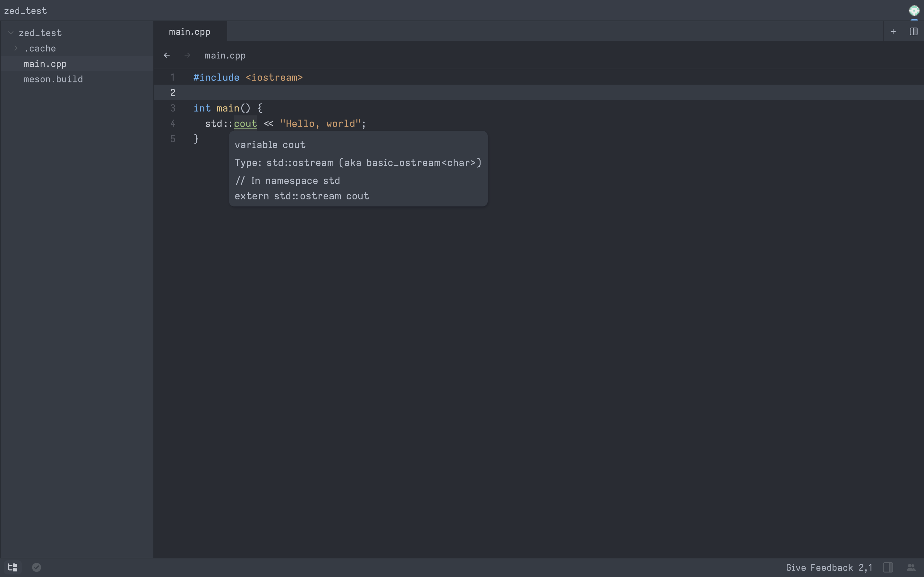Image resolution: width=924 pixels, height=577 pixels.
Task: Navigate forward using the right arrow
Action: [187, 55]
